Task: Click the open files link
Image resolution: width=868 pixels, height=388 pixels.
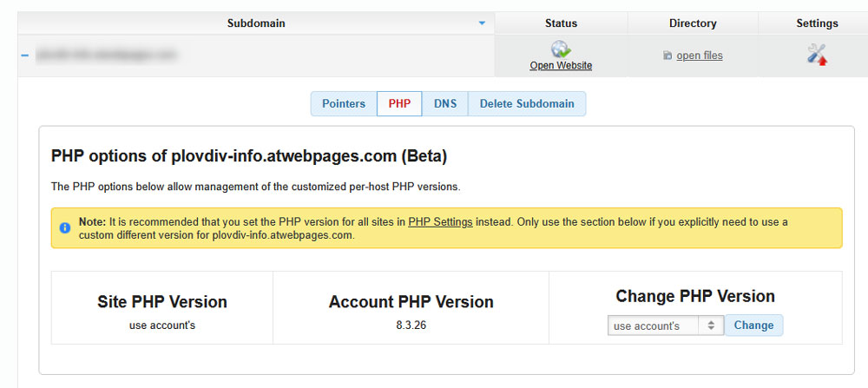Action: click(699, 56)
